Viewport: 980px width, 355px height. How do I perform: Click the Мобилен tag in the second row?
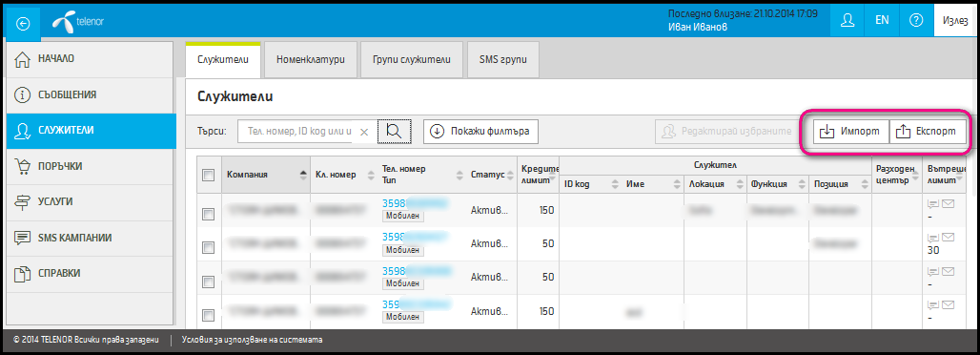(x=403, y=250)
